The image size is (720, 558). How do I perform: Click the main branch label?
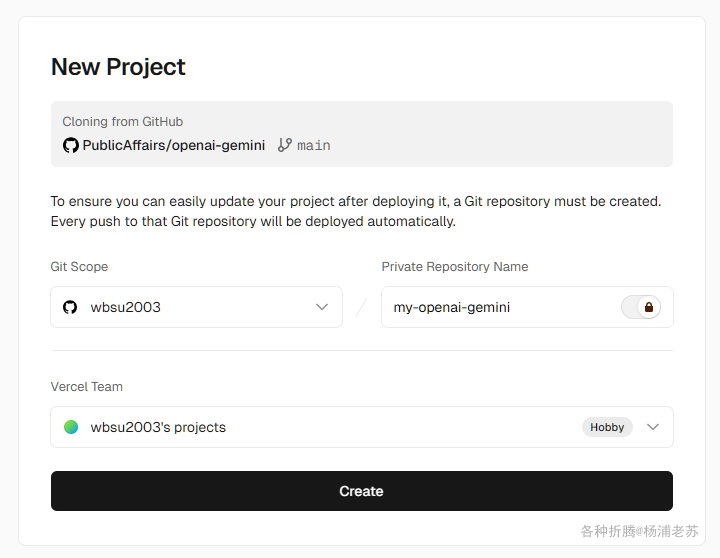pos(314,145)
